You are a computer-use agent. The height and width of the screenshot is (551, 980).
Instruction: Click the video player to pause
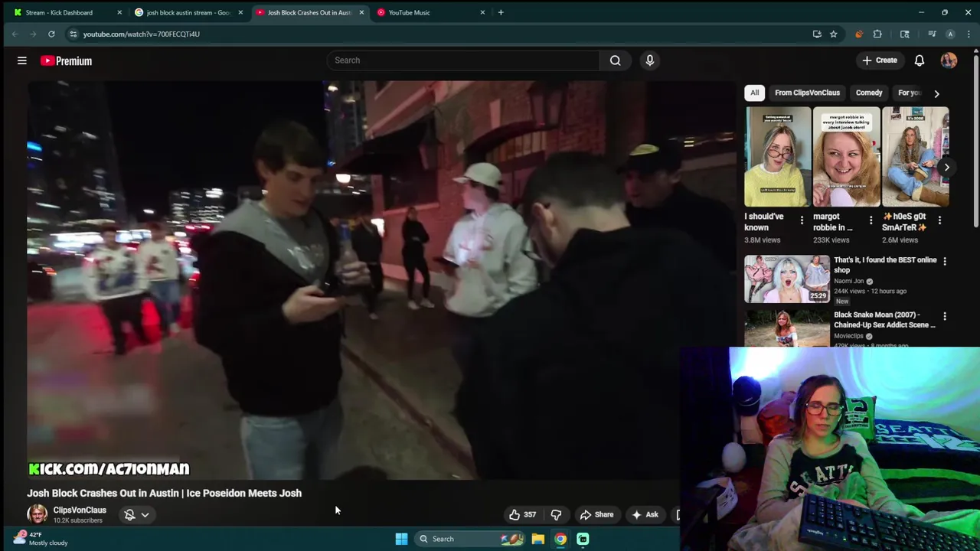(x=381, y=280)
